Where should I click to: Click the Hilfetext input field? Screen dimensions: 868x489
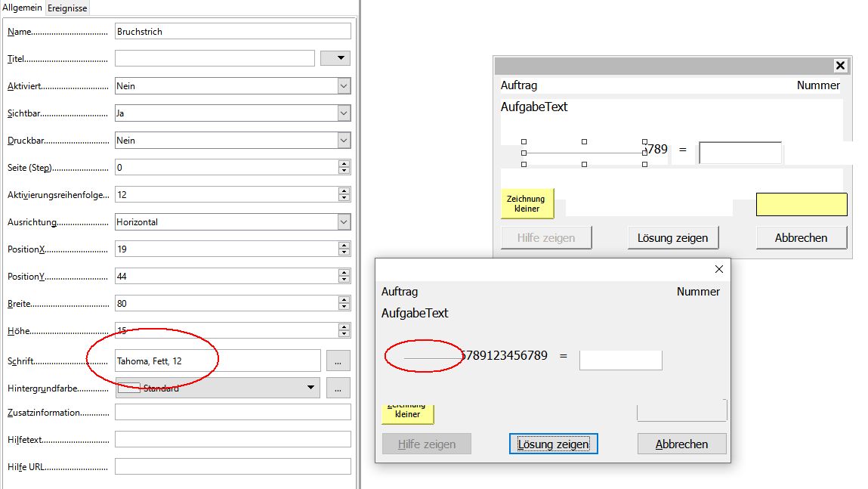click(233, 439)
